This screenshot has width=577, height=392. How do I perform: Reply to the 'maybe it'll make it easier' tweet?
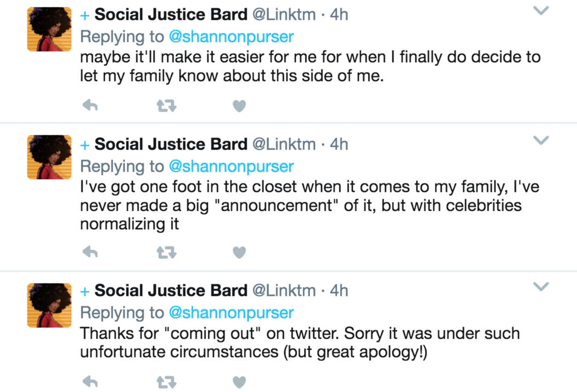point(90,106)
